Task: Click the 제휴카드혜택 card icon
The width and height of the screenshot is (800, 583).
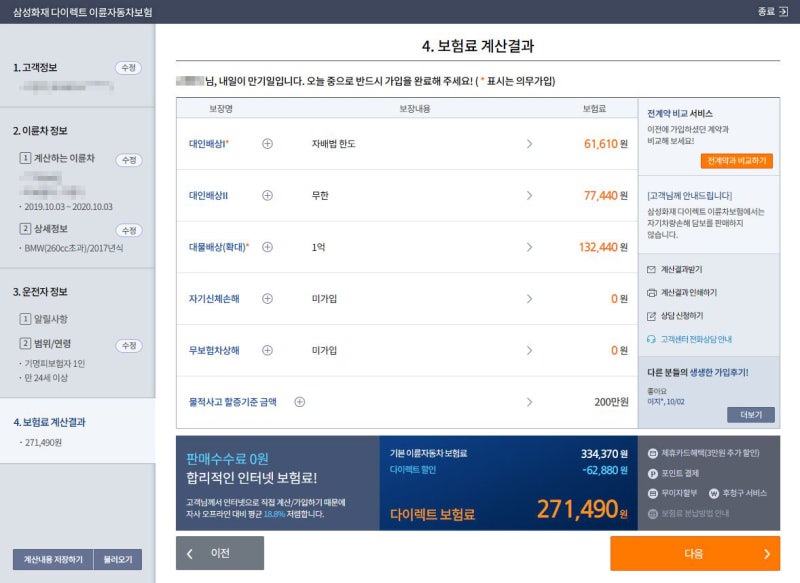Action: [653, 453]
